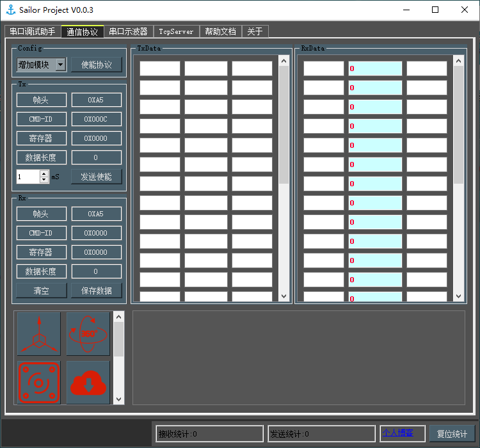The width and height of the screenshot is (480, 448).
Task: Open the 360° rotation module icon
Action: point(88,334)
